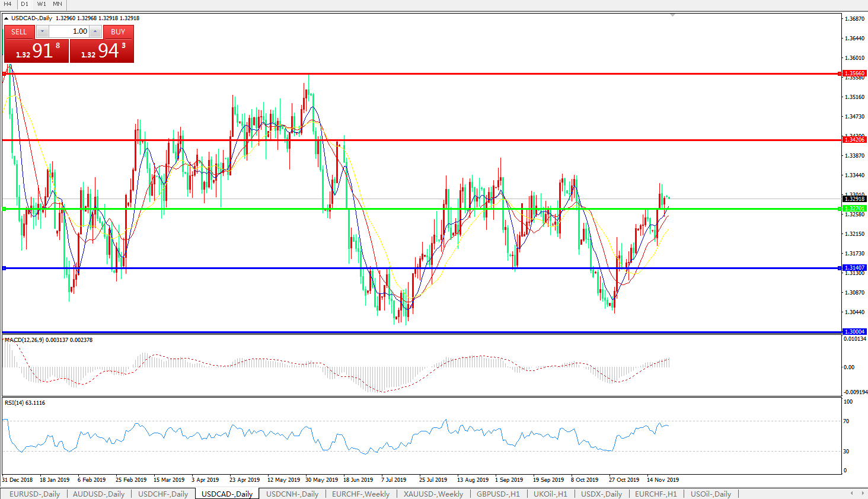The height and width of the screenshot is (499, 868).
Task: Switch to H4 timeframe
Action: point(8,4)
